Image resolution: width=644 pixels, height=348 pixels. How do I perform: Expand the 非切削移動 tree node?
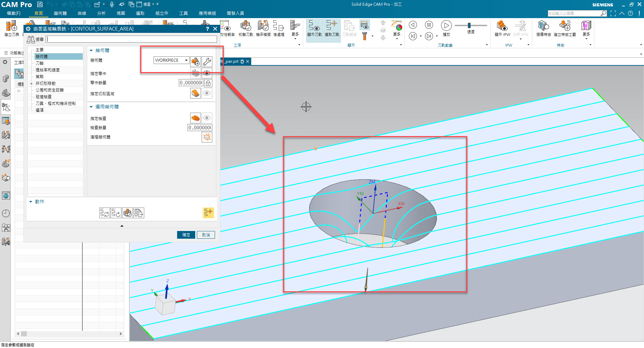click(x=32, y=83)
